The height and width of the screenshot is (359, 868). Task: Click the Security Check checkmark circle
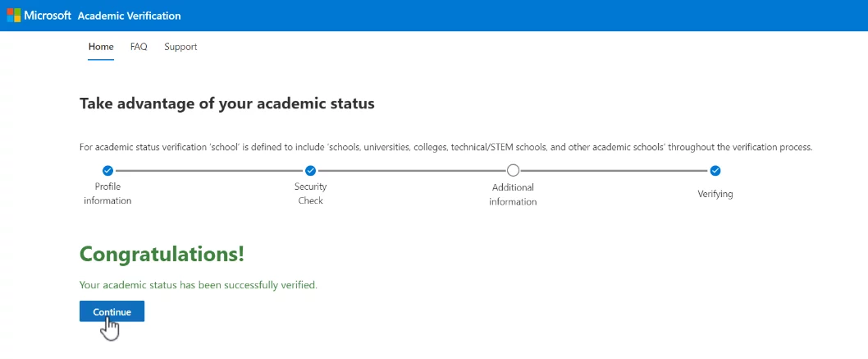[x=310, y=171]
